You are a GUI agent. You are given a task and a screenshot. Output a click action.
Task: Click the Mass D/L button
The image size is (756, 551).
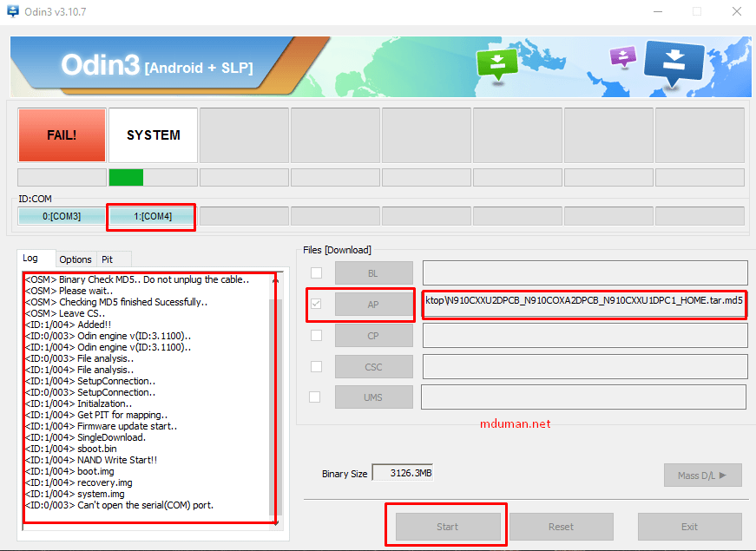(x=702, y=476)
